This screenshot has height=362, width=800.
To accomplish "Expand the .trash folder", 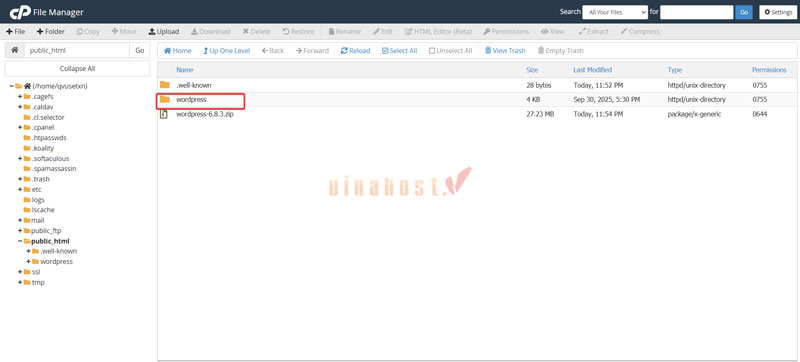I will [x=20, y=179].
